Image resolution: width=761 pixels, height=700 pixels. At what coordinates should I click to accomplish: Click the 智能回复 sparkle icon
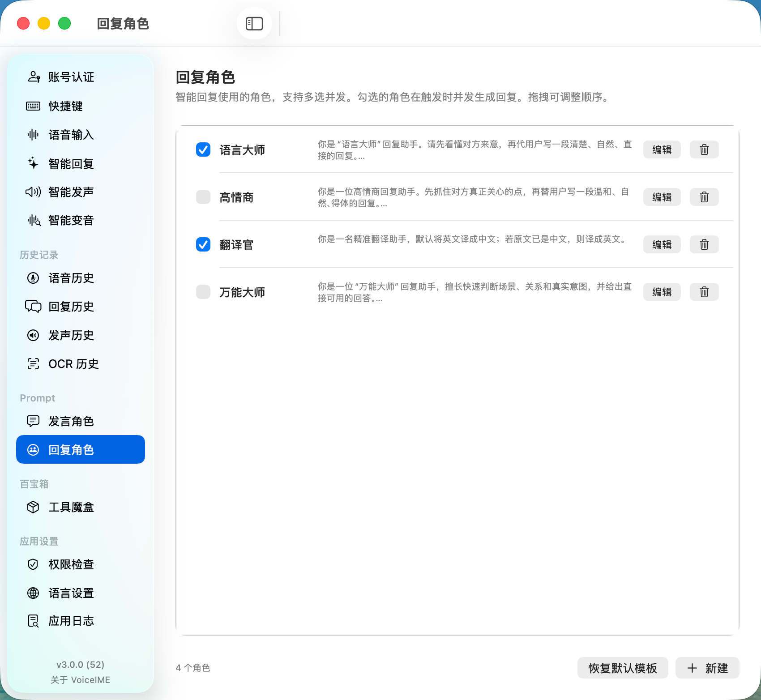click(33, 163)
